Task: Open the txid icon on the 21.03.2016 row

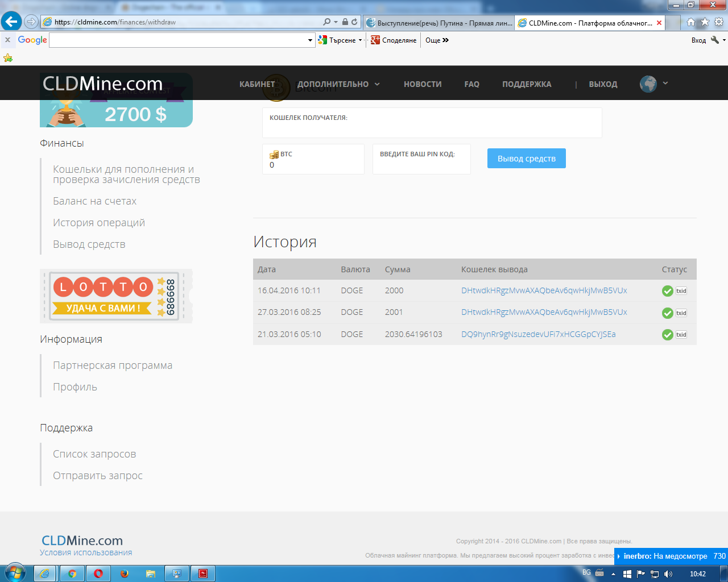Action: tap(681, 335)
